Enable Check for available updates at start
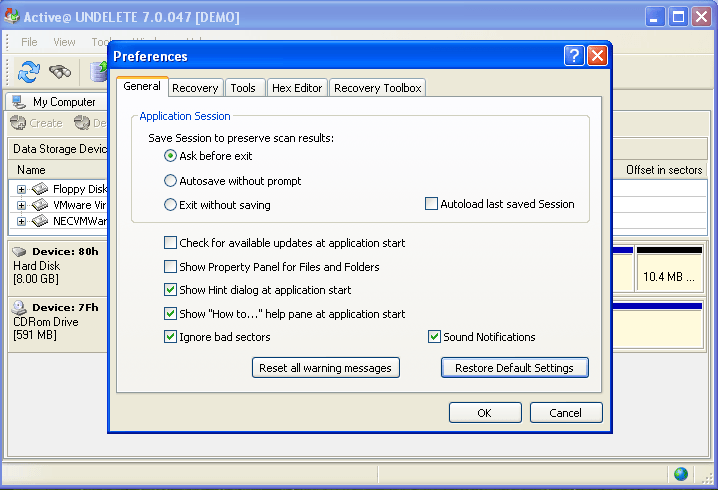Image resolution: width=718 pixels, height=490 pixels. pyautogui.click(x=170, y=243)
